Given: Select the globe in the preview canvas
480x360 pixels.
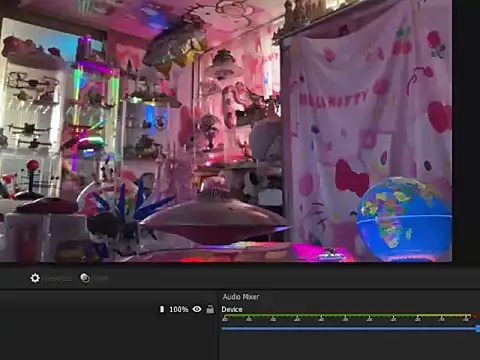Looking at the screenshot, I should click(404, 219).
